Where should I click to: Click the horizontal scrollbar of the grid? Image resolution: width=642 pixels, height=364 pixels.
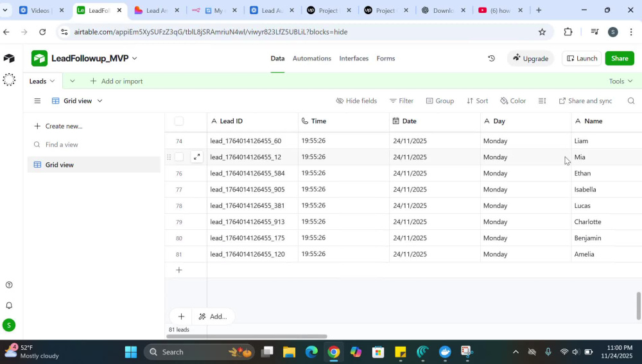pos(247,336)
